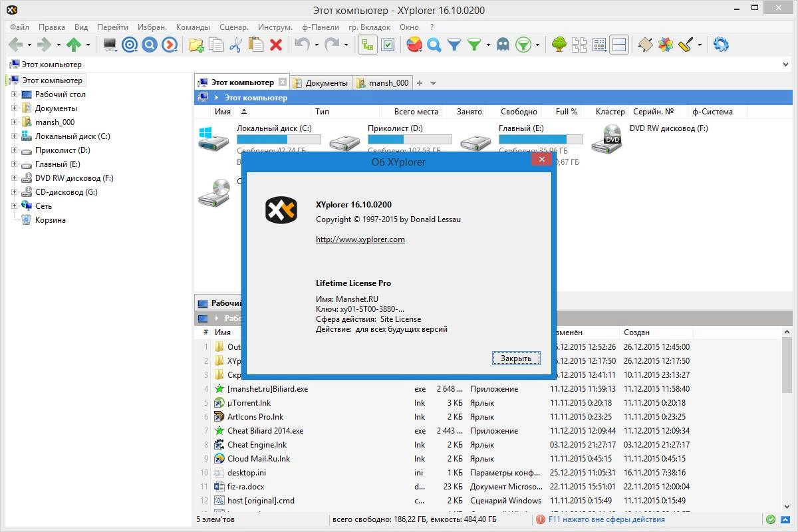Click the Cut scissors icon

(x=235, y=45)
